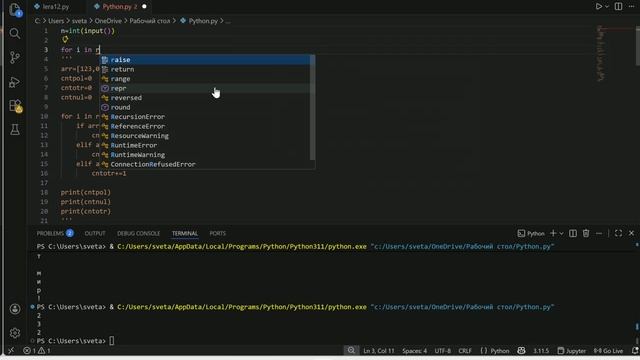Viewport: 640px width, 360px height.
Task: Open the Testing flask icon
Action: click(x=15, y=130)
